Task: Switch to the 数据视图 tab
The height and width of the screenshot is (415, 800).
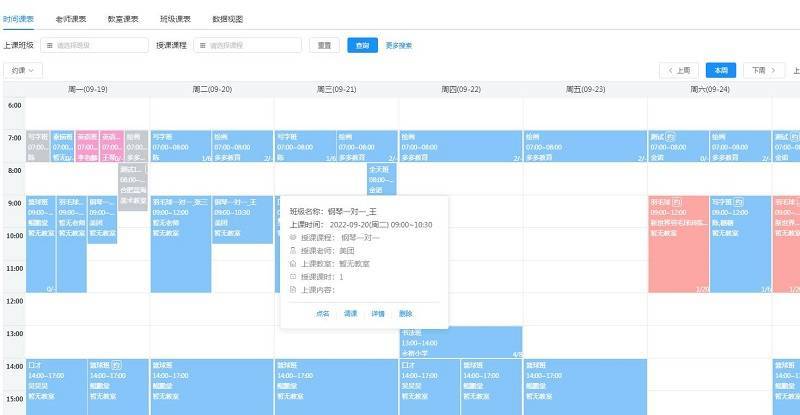Action: pos(227,19)
